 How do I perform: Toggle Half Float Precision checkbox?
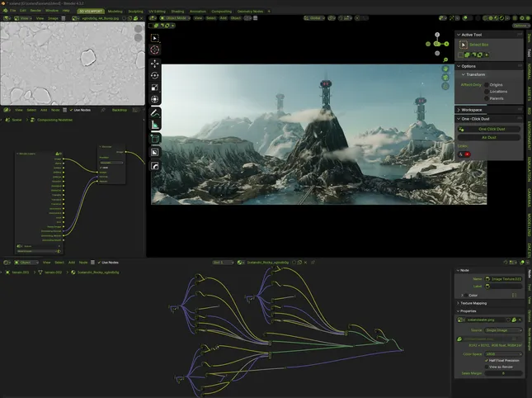pos(487,360)
